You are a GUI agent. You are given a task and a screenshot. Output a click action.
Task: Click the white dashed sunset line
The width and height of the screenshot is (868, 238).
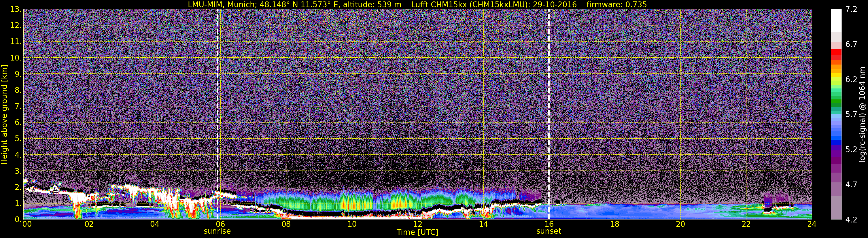(x=549, y=114)
